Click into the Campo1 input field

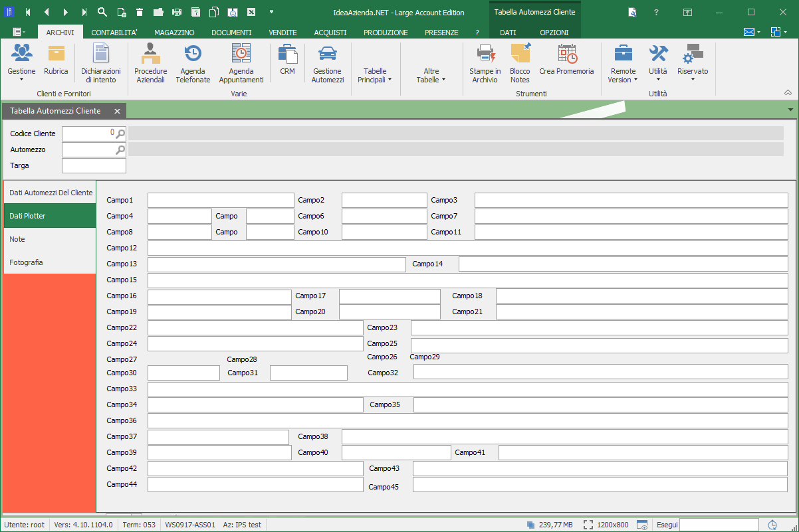tap(221, 200)
